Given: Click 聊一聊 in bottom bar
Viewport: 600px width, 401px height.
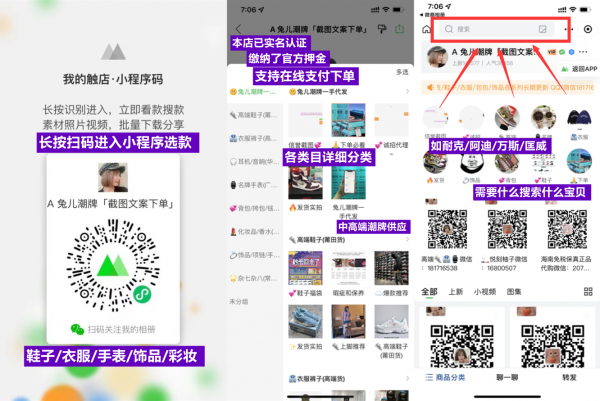Looking at the screenshot, I should point(507,377).
